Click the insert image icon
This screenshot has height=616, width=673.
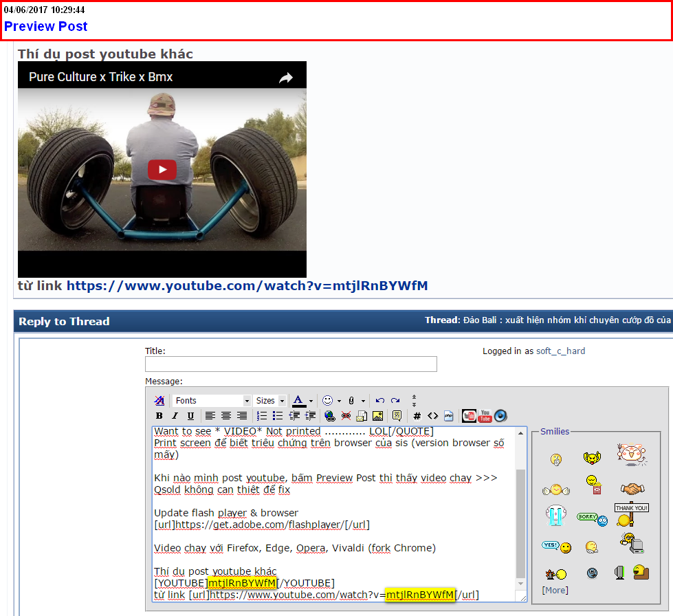[377, 416]
